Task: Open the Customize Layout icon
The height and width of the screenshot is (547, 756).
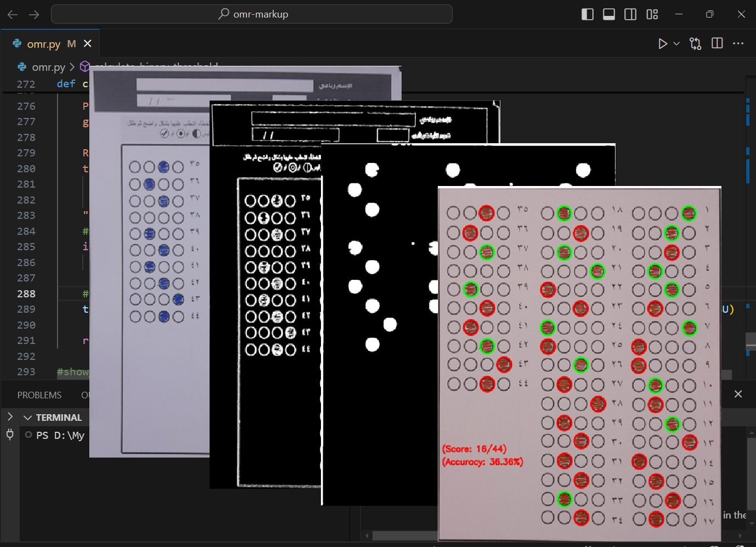Action: coord(652,14)
